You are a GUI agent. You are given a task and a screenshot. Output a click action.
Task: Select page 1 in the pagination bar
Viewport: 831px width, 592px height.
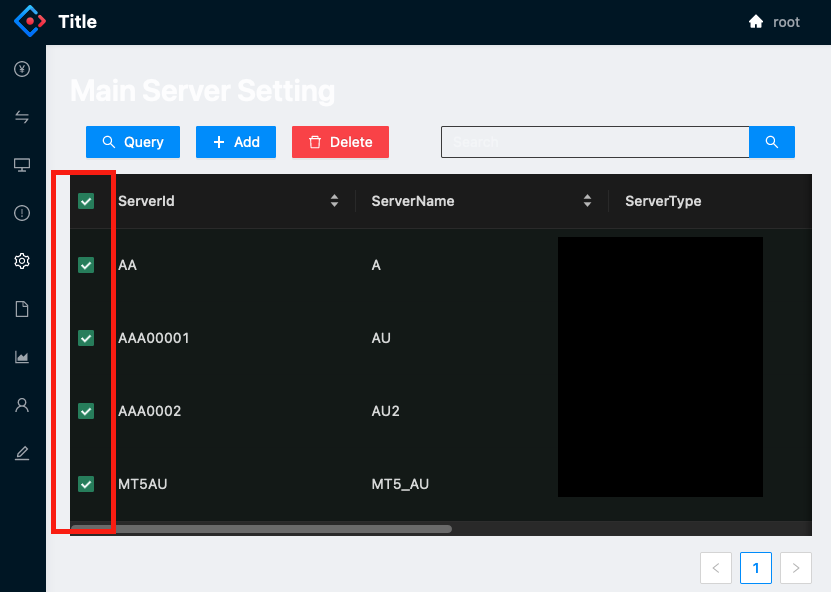click(x=755, y=567)
